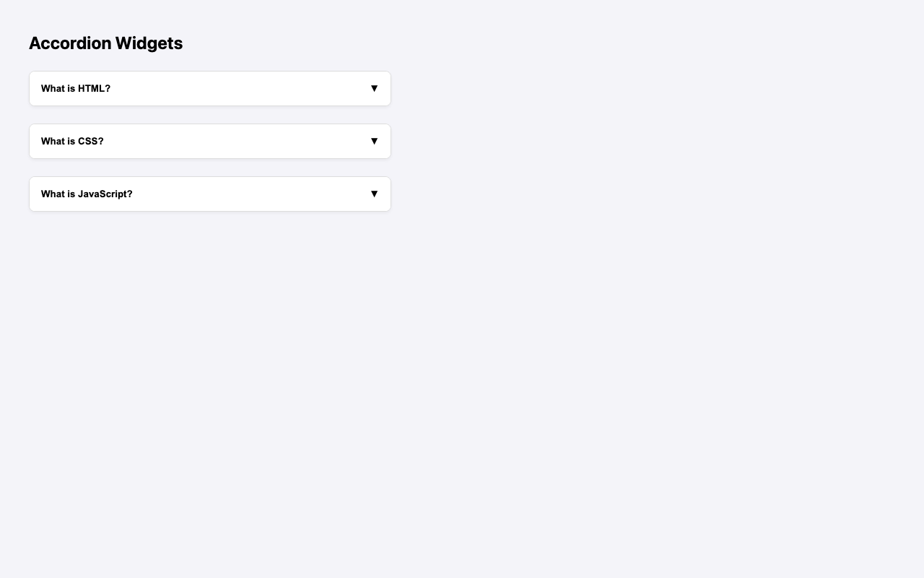Viewport: 924px width, 578px height.
Task: Select the "What is CSS?" header text
Action: (x=72, y=142)
